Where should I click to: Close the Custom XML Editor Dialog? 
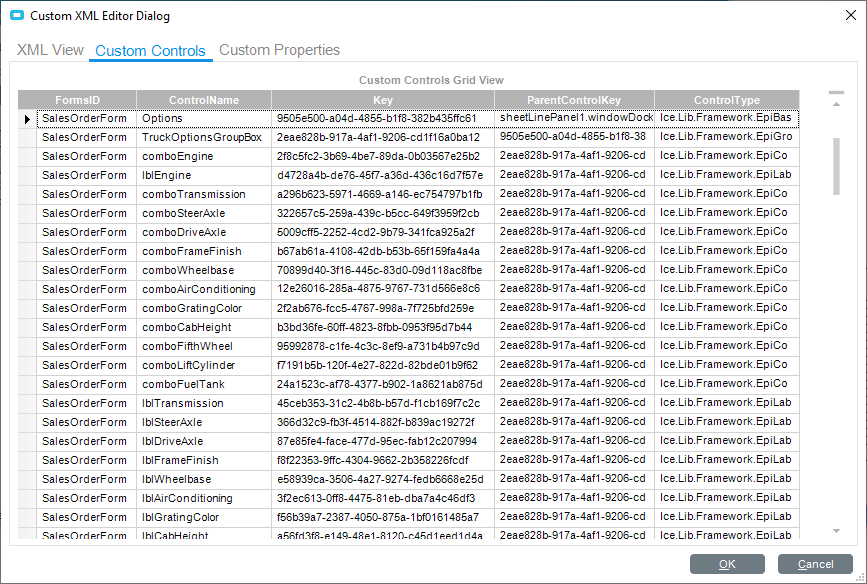click(x=851, y=15)
